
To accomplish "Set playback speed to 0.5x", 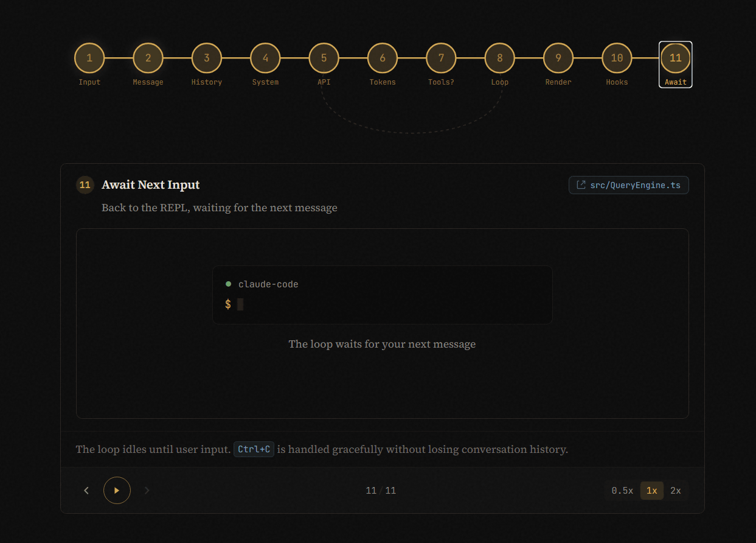I will 622,491.
